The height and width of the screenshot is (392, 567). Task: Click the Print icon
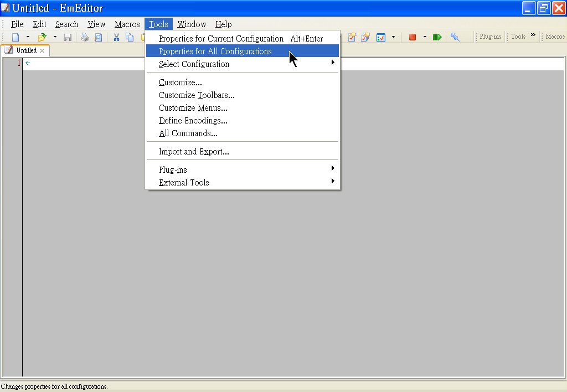[x=85, y=37]
